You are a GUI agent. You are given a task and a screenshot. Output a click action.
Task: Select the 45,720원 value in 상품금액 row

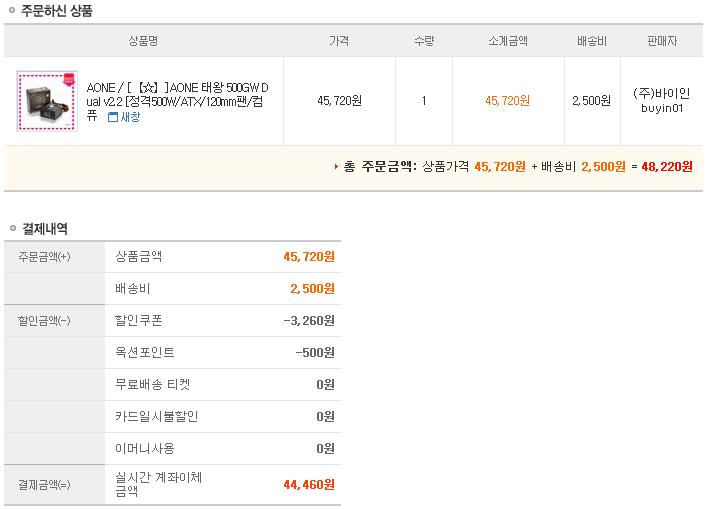pos(309,257)
